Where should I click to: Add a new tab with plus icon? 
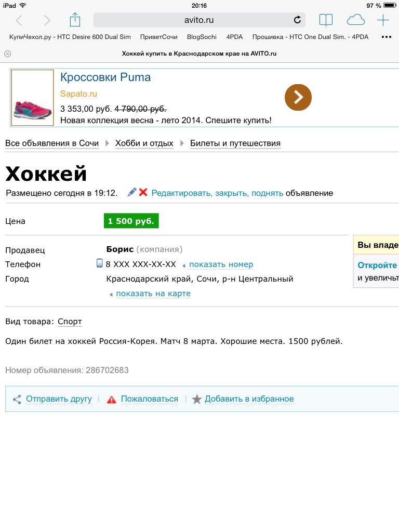[383, 20]
